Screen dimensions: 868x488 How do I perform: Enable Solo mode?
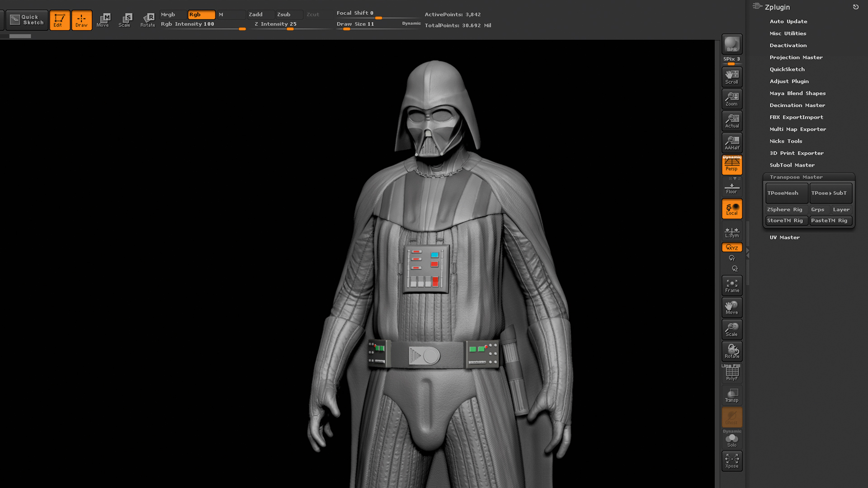[732, 439]
